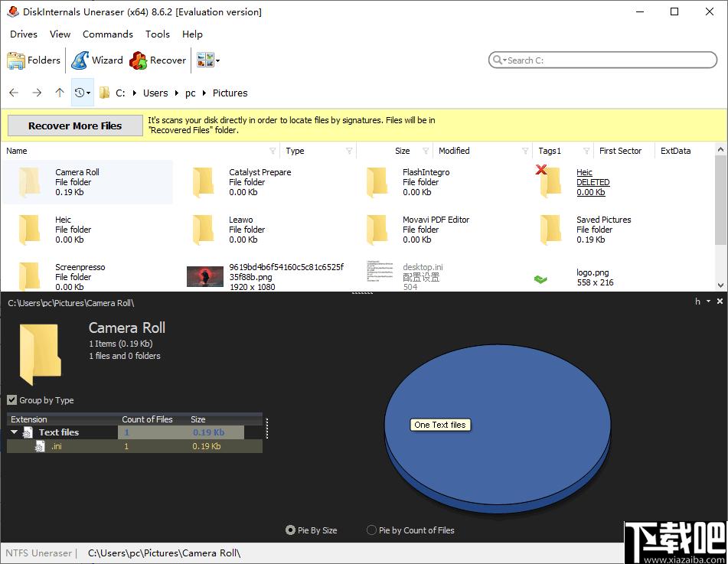Click the view mode thumbnails icon
Screen dimensions: 728x564
[x=204, y=60]
